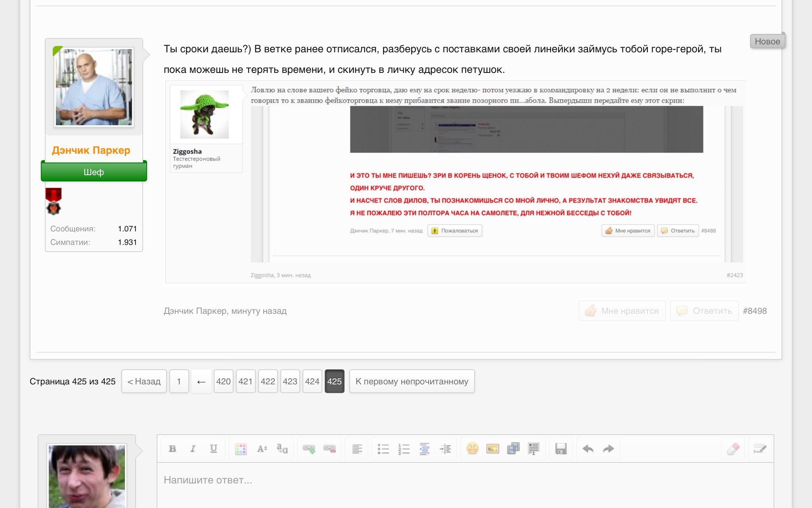Click the 'К первому непрочитанному' button

point(412,381)
